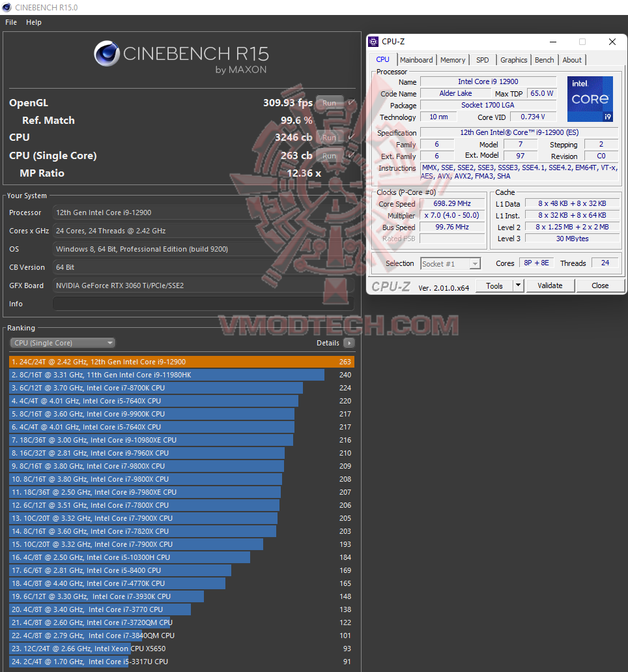Screen dimensions: 628x672
Task: Click the Level 3 cache value 30 MBytes
Action: tap(573, 239)
